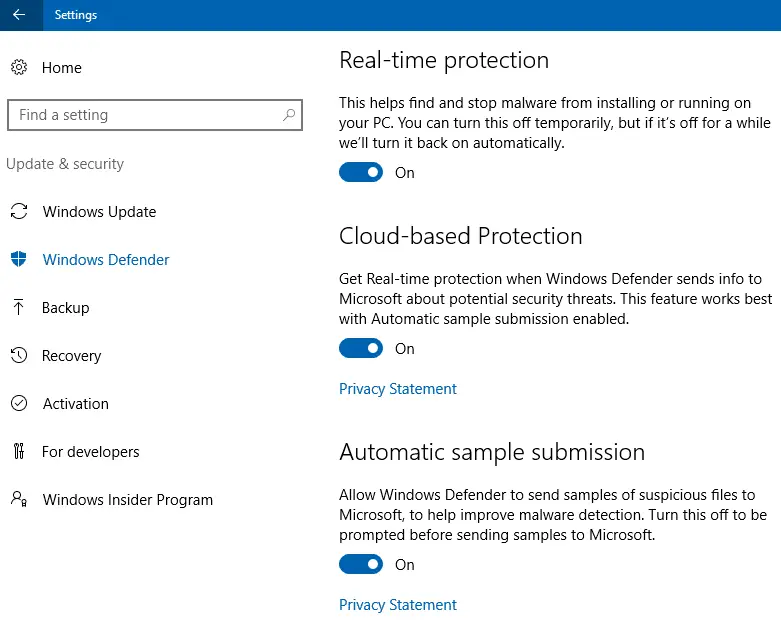Image resolution: width=781 pixels, height=622 pixels.
Task: Turn off Real-time protection toggle
Action: pyautogui.click(x=361, y=172)
